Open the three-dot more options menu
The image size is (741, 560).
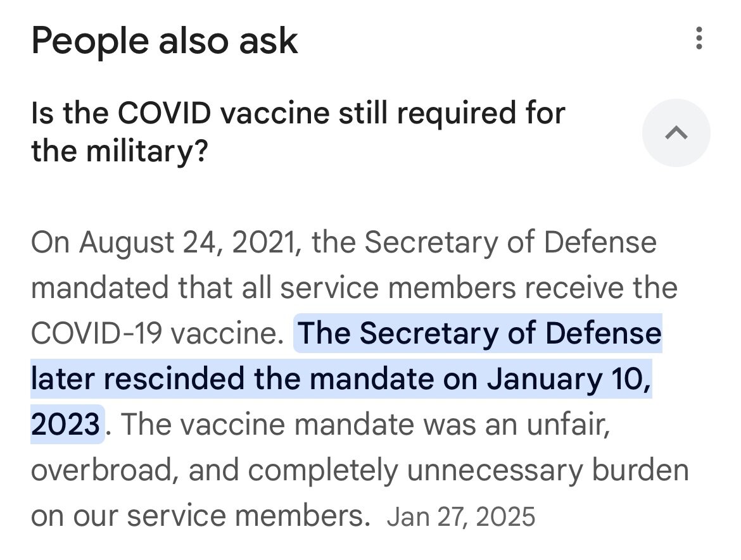(699, 39)
